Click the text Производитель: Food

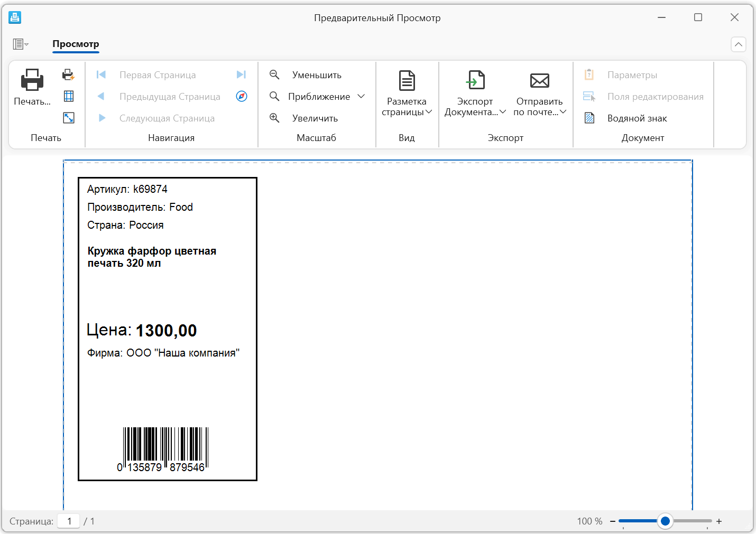click(x=140, y=207)
